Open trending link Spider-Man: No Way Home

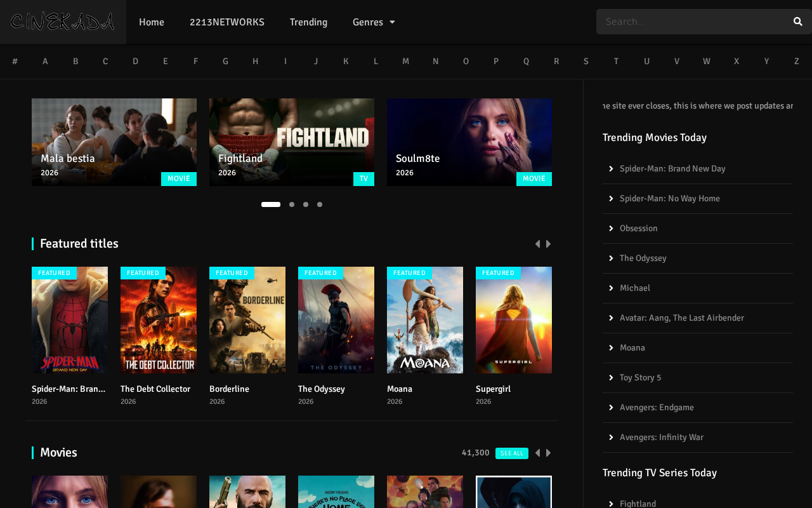(670, 199)
